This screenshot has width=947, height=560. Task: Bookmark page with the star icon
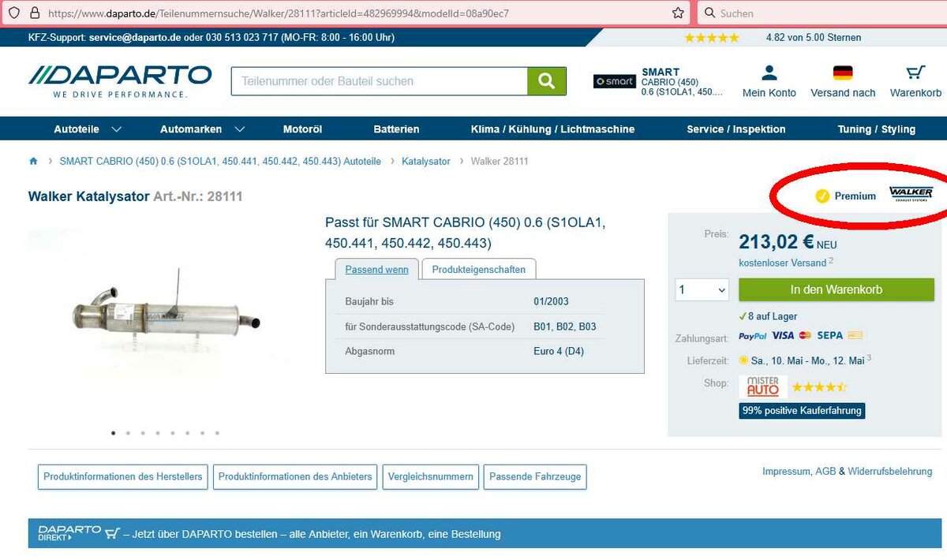point(678,13)
